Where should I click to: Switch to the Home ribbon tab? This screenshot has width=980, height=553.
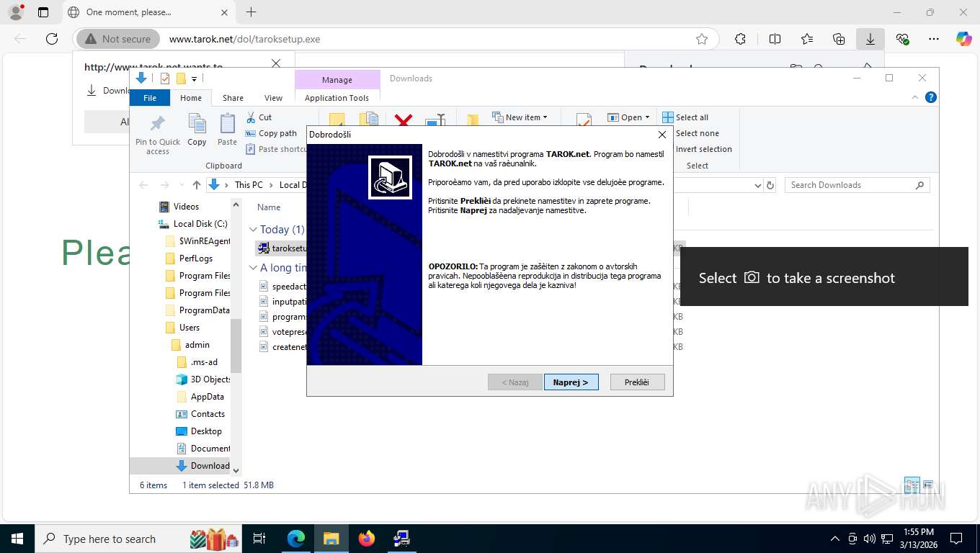(x=191, y=98)
